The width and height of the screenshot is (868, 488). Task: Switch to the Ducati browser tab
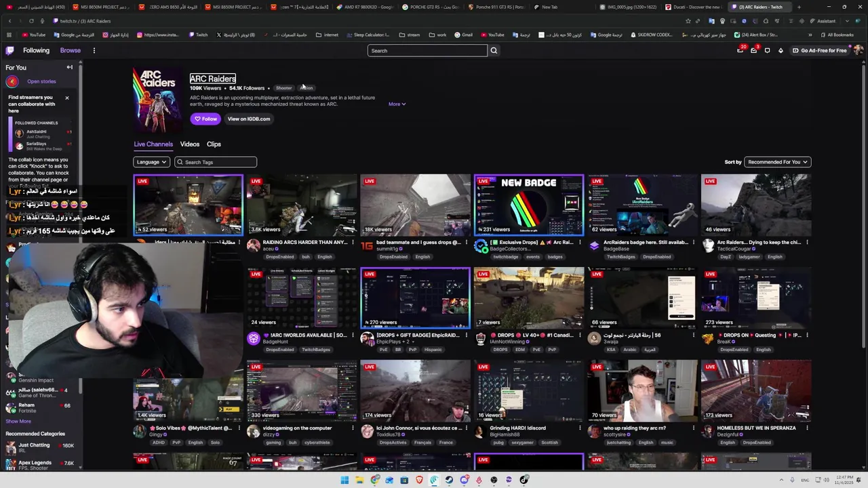pyautogui.click(x=693, y=7)
